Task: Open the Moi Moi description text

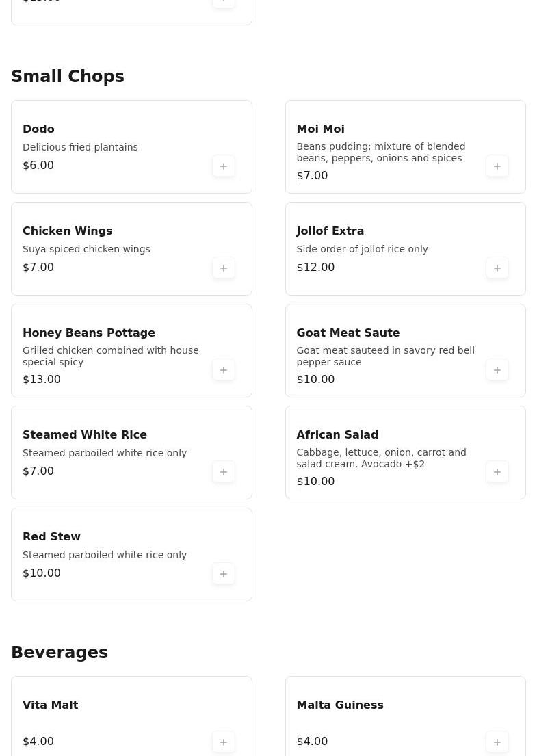Action: tap(380, 153)
